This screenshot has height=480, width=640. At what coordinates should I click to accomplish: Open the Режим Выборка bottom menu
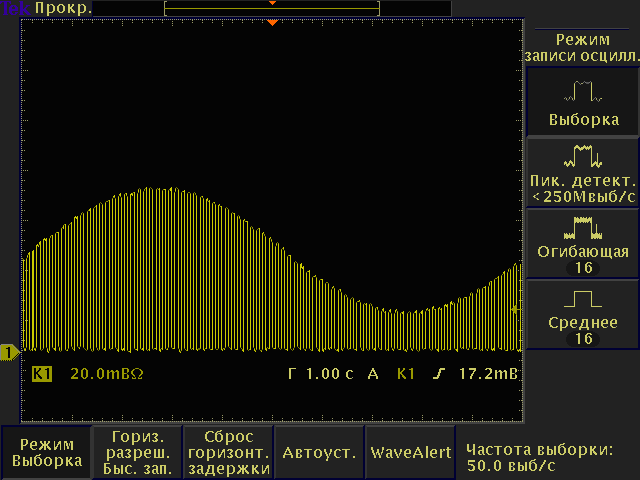pyautogui.click(x=47, y=452)
